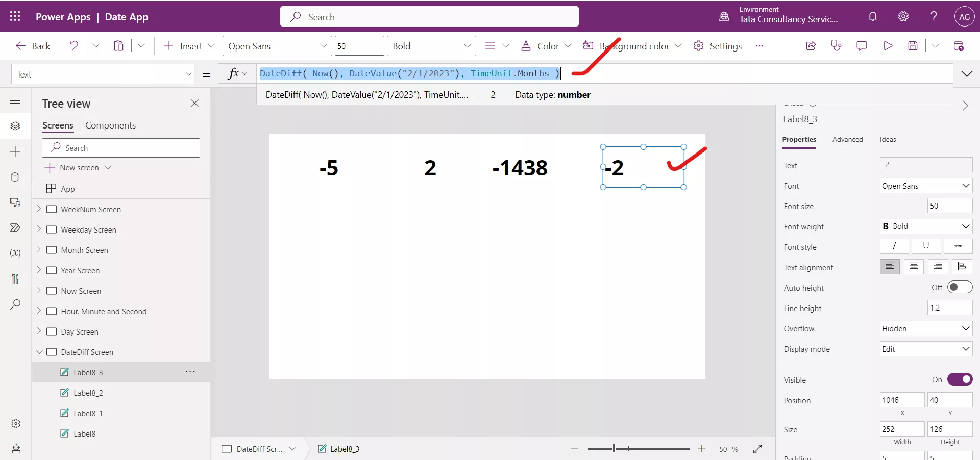Open the Overflow dropdown
Screen dimensions: 980x460
point(926,328)
